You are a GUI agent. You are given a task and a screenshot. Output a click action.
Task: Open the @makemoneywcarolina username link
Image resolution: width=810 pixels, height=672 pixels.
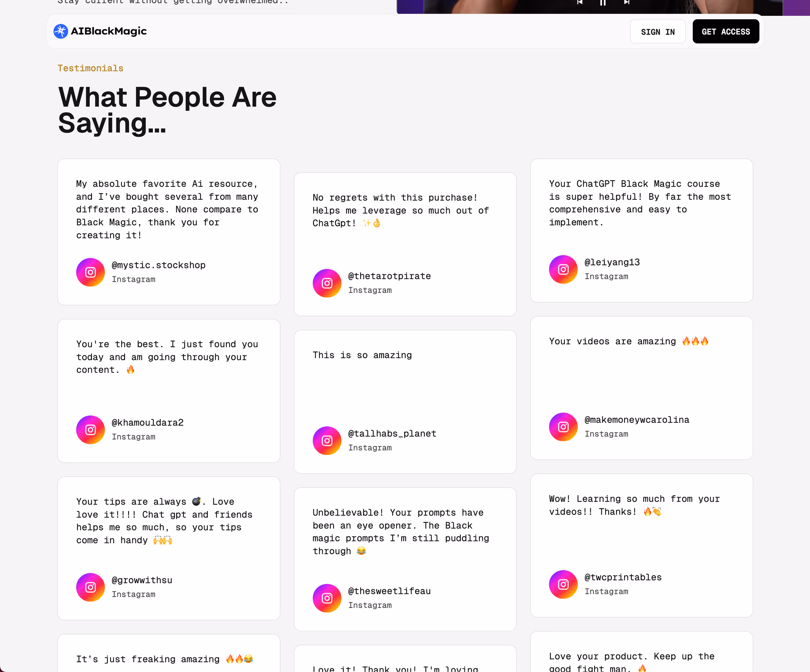[x=636, y=420]
